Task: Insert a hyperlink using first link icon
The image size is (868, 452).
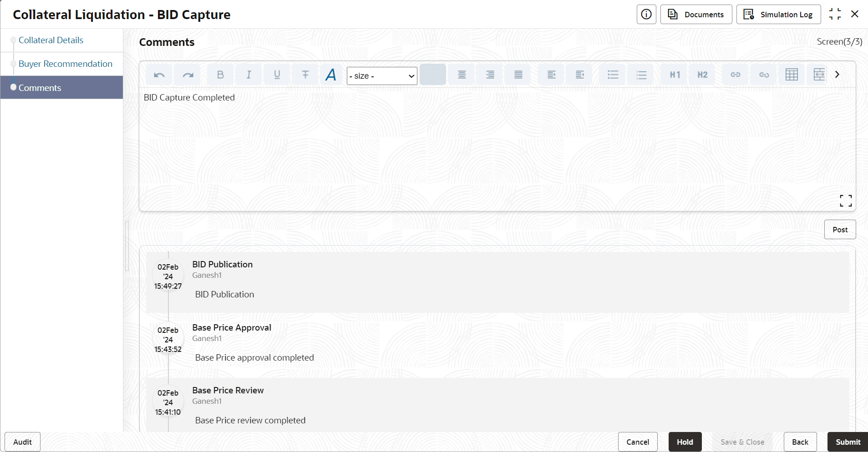Action: 736,75
